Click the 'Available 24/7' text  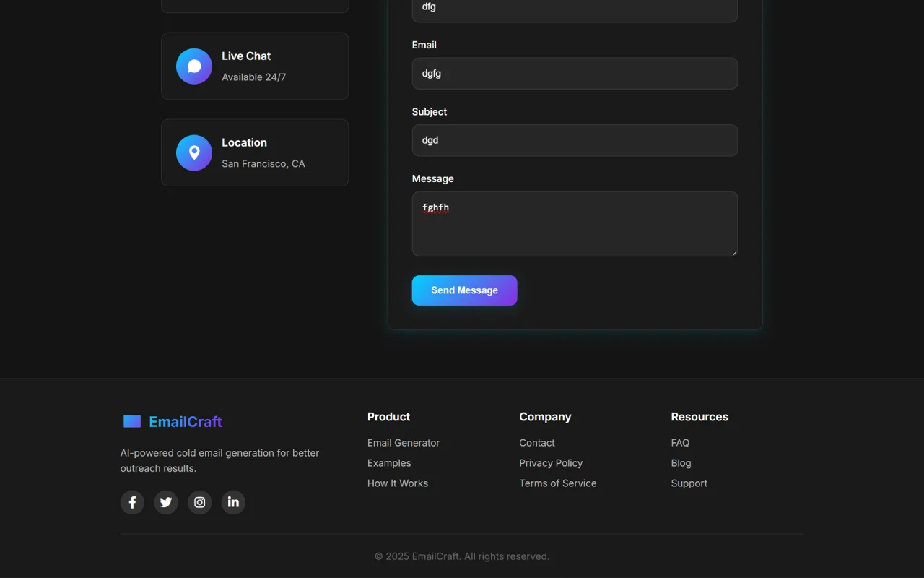[254, 77]
